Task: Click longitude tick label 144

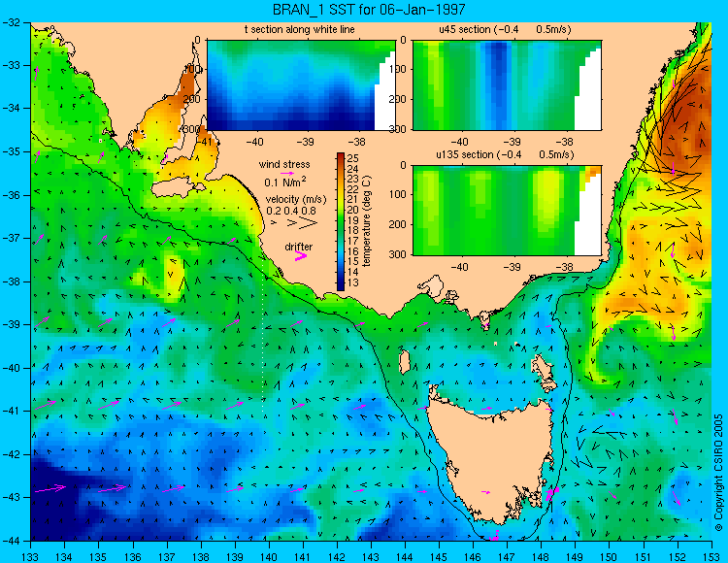Action: coord(405,556)
